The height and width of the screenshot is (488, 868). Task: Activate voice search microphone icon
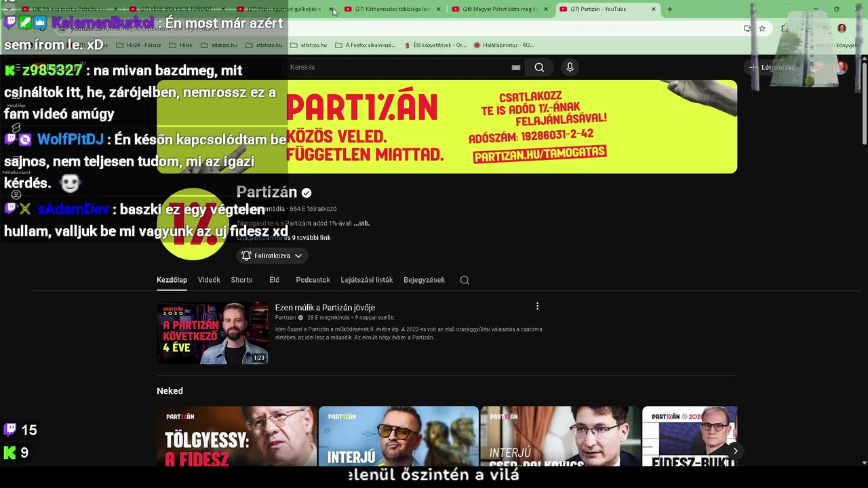click(x=570, y=67)
